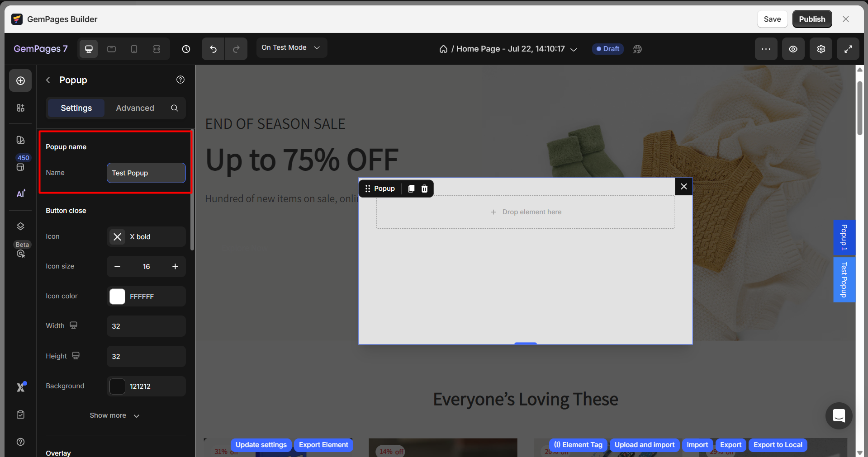
Task: Decrease icon size with minus button
Action: point(118,267)
